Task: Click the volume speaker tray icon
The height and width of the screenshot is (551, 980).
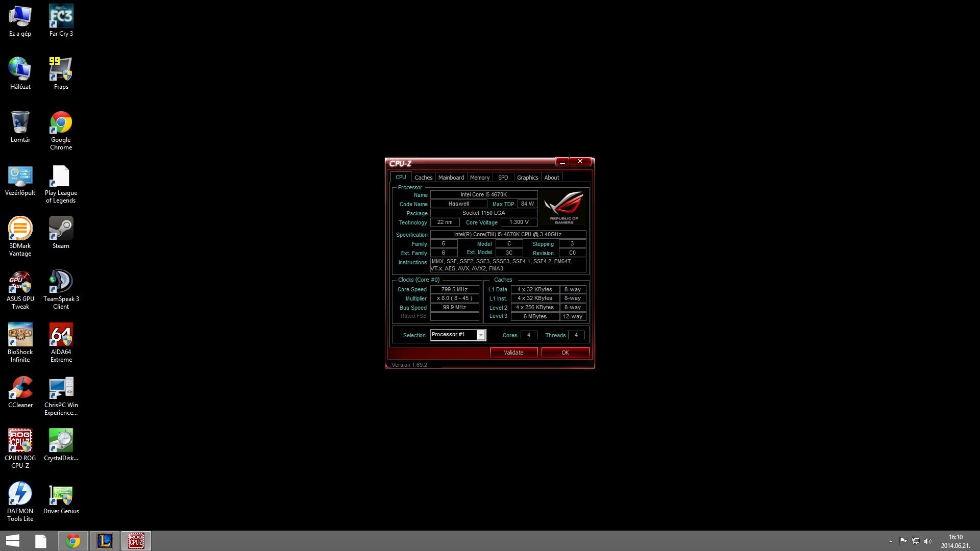Action: [x=927, y=541]
